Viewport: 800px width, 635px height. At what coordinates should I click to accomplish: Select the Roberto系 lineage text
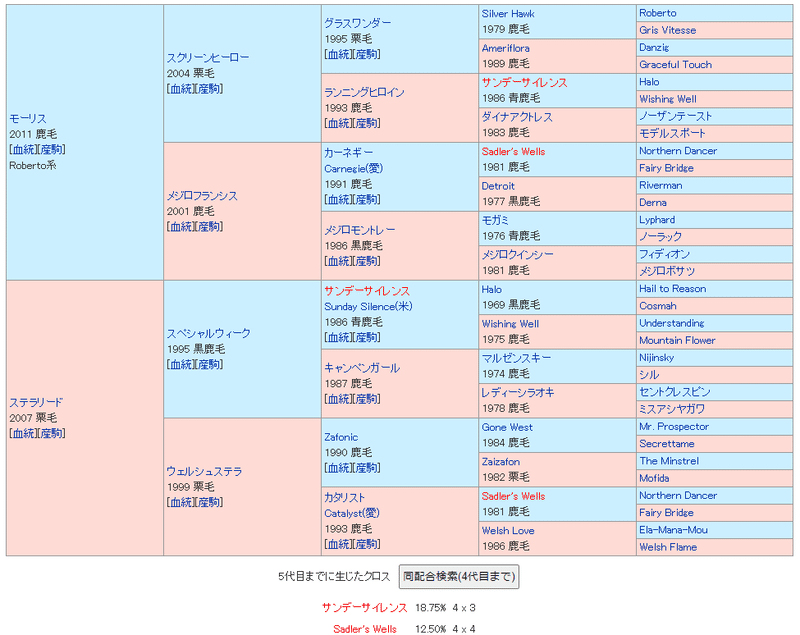pyautogui.click(x=33, y=165)
